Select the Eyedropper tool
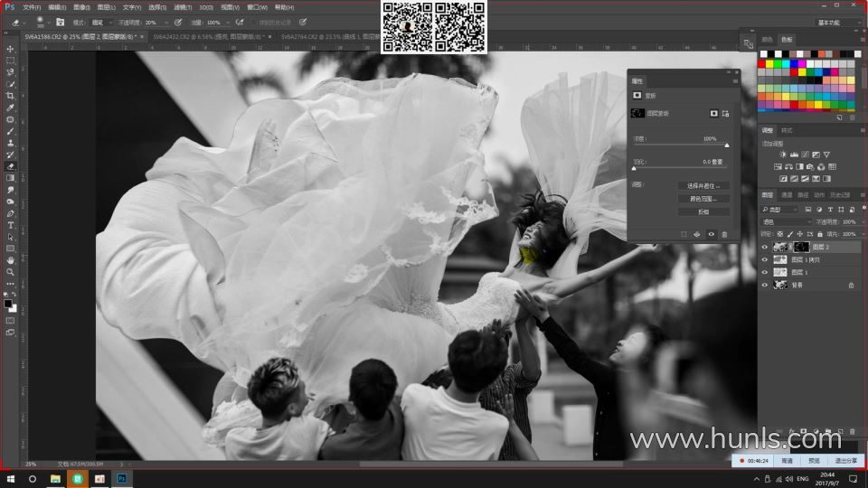 point(11,108)
